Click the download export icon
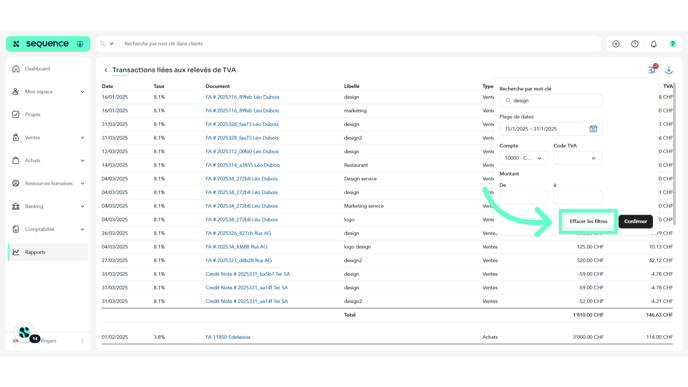The height and width of the screenshot is (387, 688). point(669,70)
